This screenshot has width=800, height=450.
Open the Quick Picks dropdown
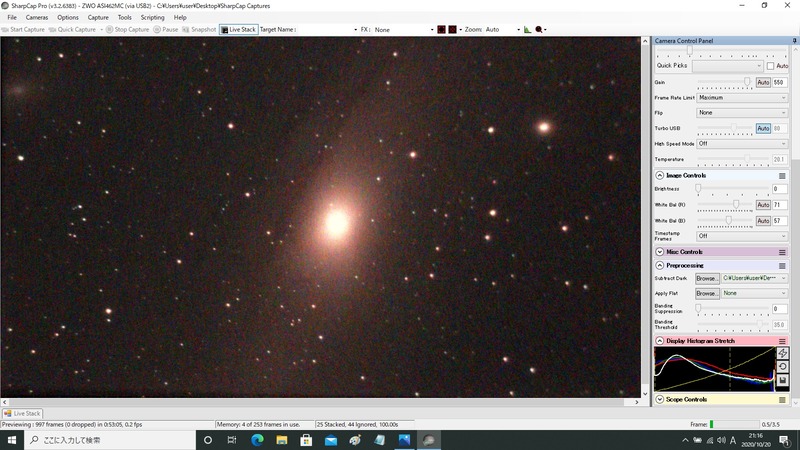coord(728,66)
